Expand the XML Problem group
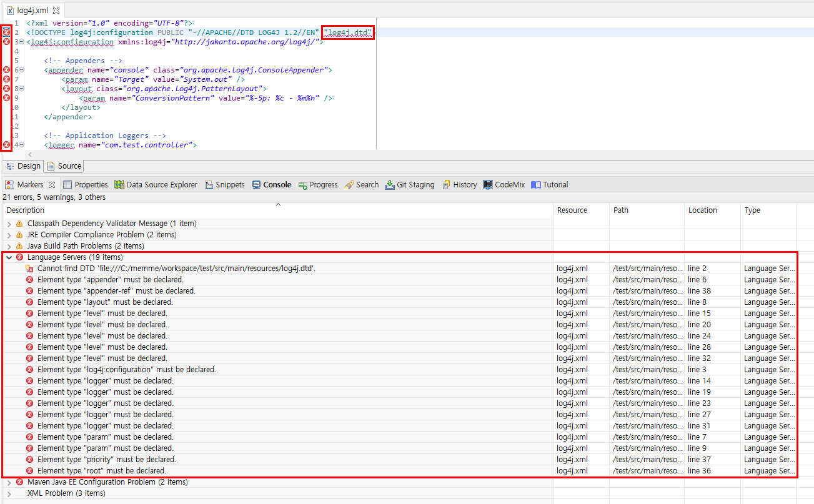 [x=9, y=493]
